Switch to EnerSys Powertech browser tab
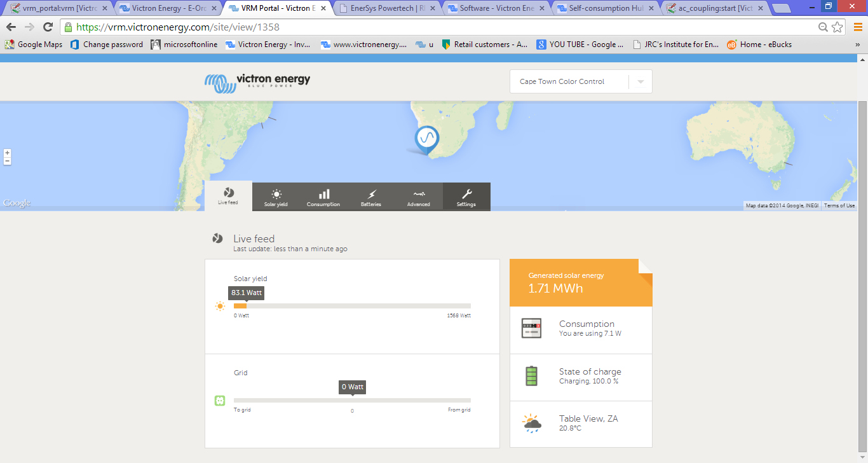The width and height of the screenshot is (868, 463). (x=388, y=8)
